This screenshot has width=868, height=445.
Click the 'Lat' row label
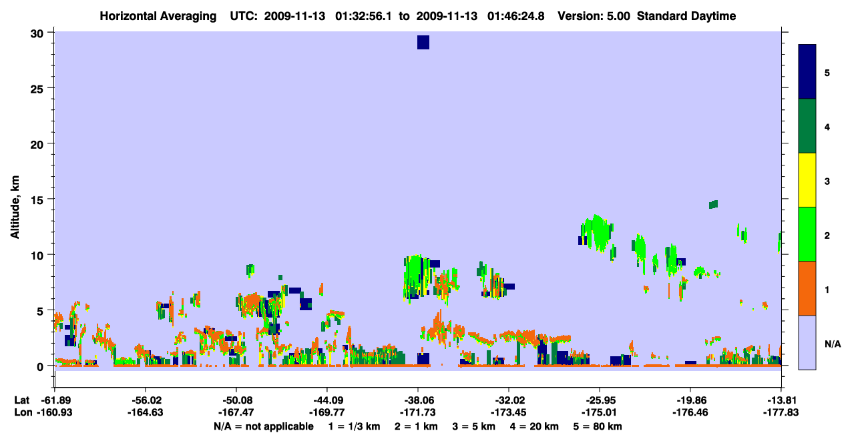tap(21, 400)
